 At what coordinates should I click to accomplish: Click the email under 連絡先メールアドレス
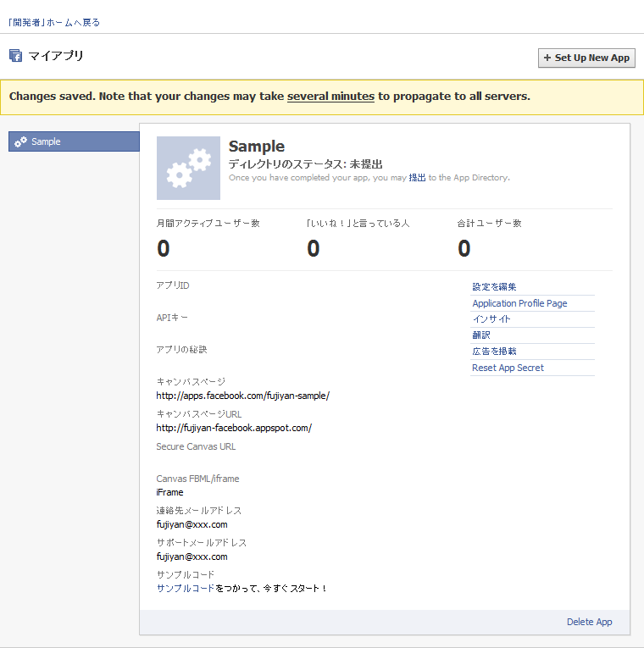192,525
